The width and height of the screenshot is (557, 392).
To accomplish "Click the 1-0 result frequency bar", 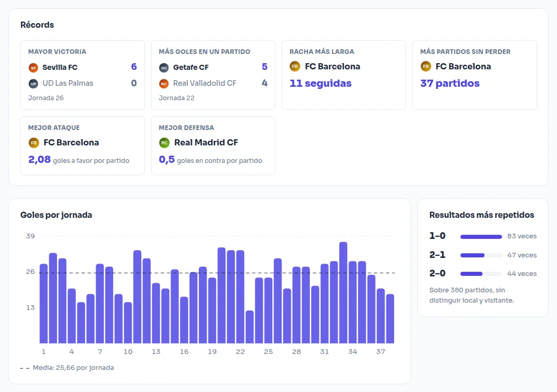I will [x=481, y=237].
